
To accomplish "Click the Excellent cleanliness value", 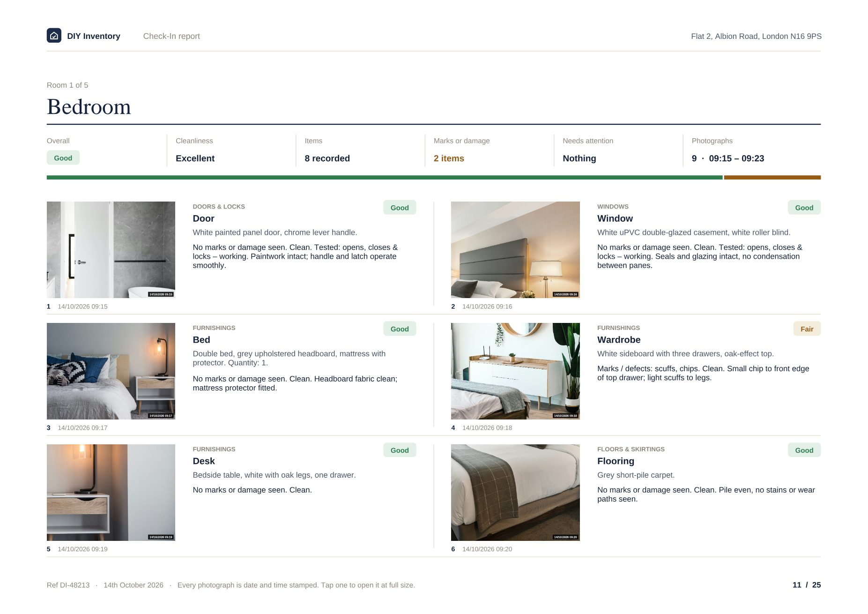I will pos(195,158).
